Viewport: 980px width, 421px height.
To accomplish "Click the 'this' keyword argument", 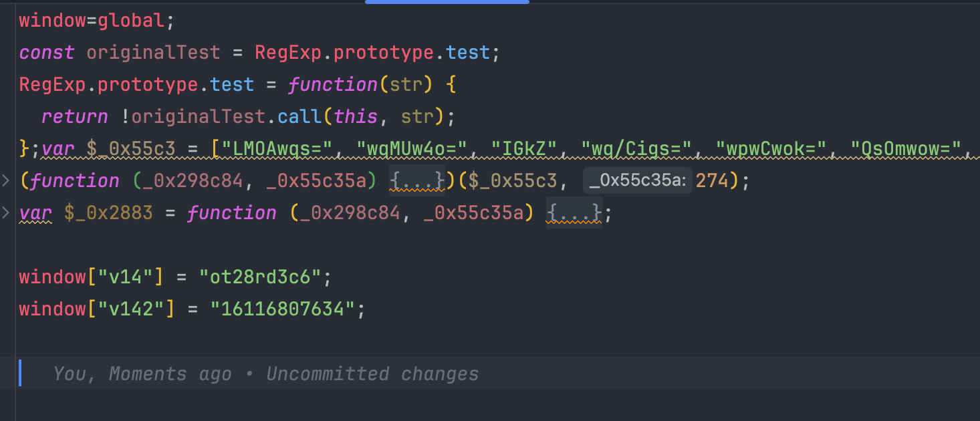I will pos(356,117).
